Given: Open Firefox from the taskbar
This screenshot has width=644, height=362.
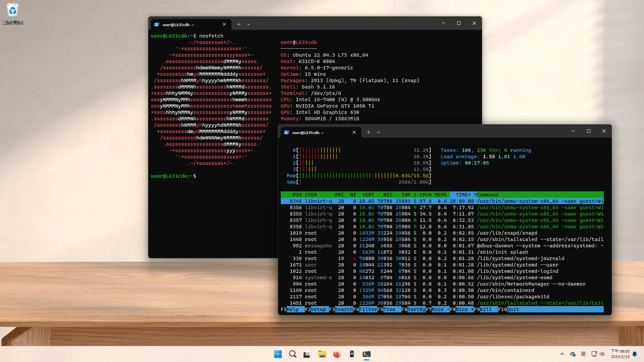Looking at the screenshot, I should [x=337, y=354].
